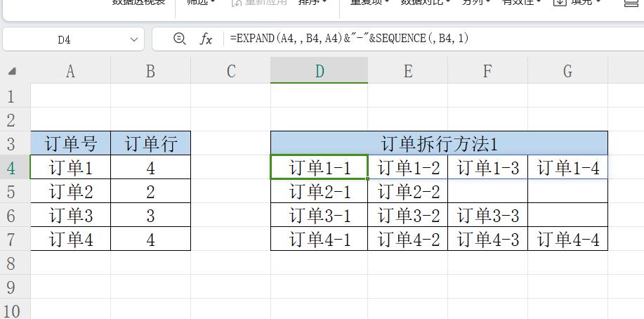Select column G header
The width and height of the screenshot is (644, 319).
click(568, 71)
